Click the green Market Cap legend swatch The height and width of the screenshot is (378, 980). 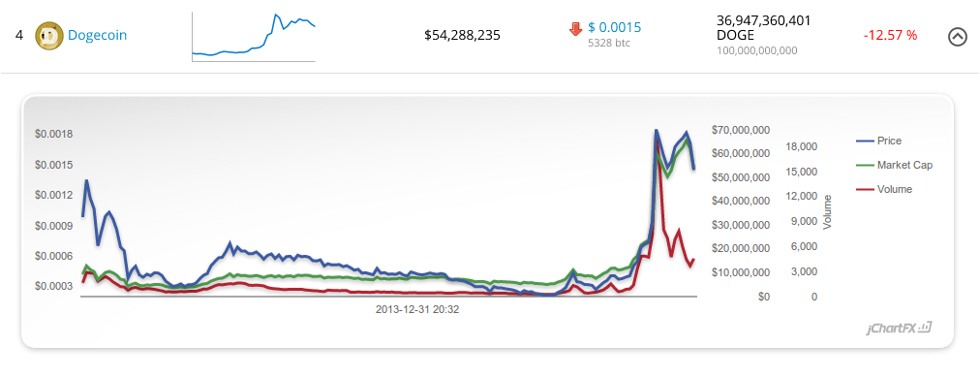coord(865,165)
